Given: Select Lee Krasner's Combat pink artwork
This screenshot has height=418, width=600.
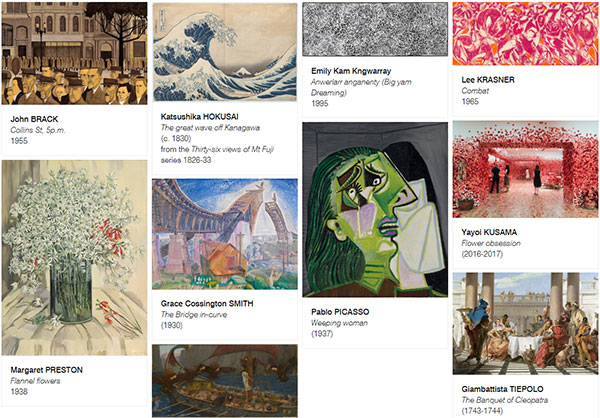Looking at the screenshot, I should point(525,34).
